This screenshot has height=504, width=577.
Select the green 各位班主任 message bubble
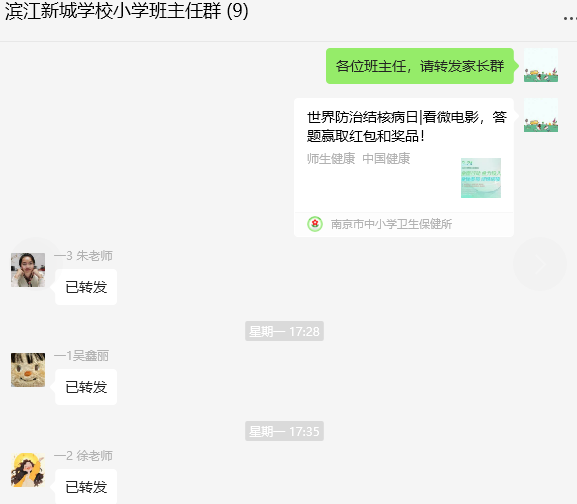click(420, 66)
